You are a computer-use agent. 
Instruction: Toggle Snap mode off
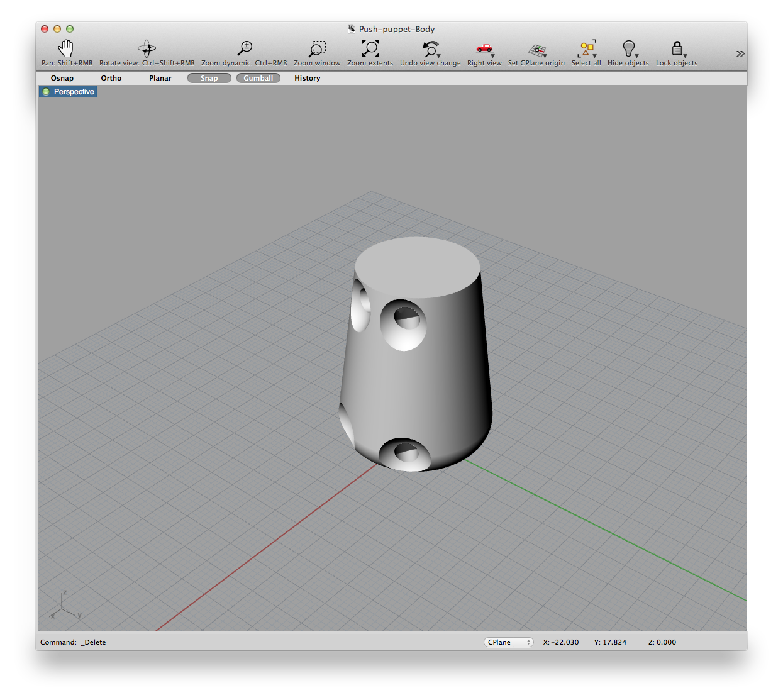click(x=209, y=78)
